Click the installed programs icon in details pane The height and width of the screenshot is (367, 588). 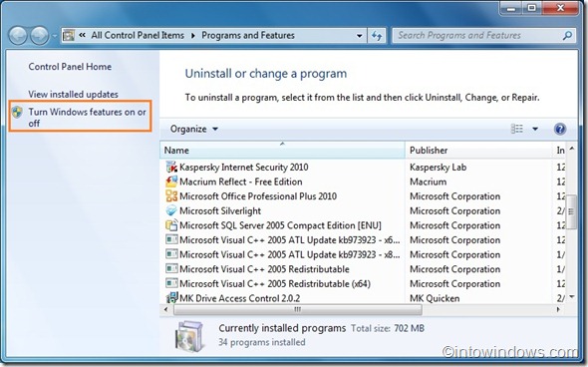(x=190, y=336)
